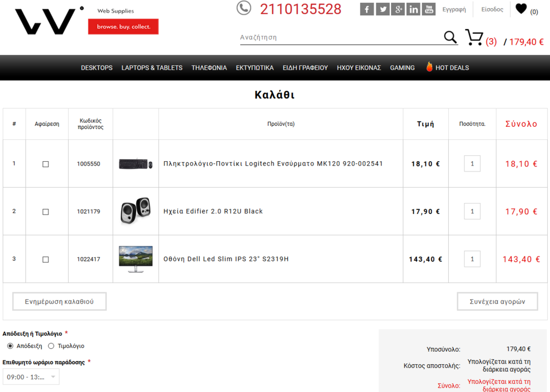
Task: Open the ΗΧΟΥ ΕΙΚΟΝΑΣ menu
Action: pyautogui.click(x=359, y=68)
